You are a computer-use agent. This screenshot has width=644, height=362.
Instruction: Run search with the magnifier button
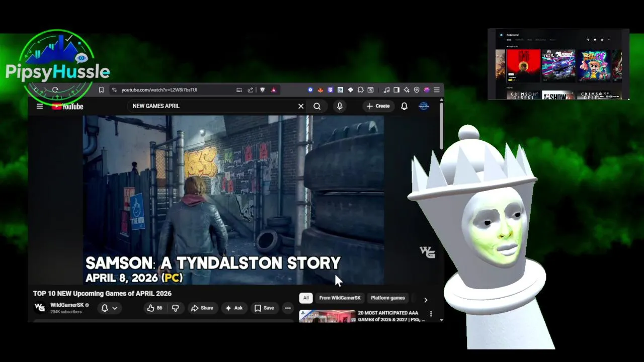pos(317,106)
